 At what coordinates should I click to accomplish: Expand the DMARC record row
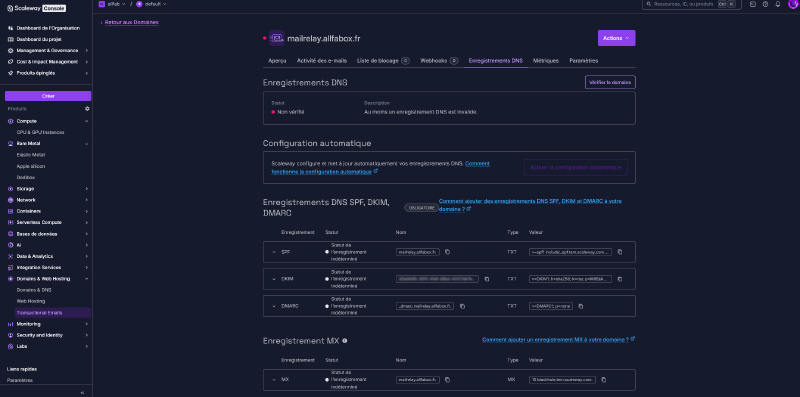[x=274, y=306]
